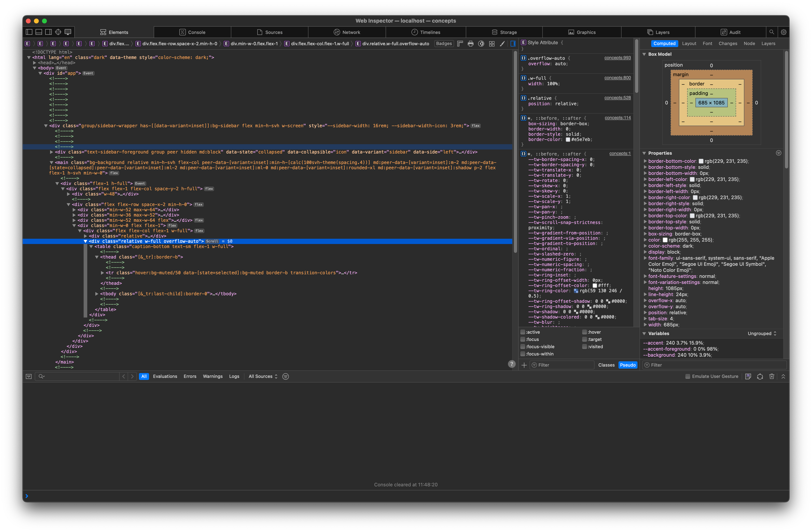This screenshot has height=532, width=812.
Task: Open device settings monitor icon
Action: click(68, 32)
